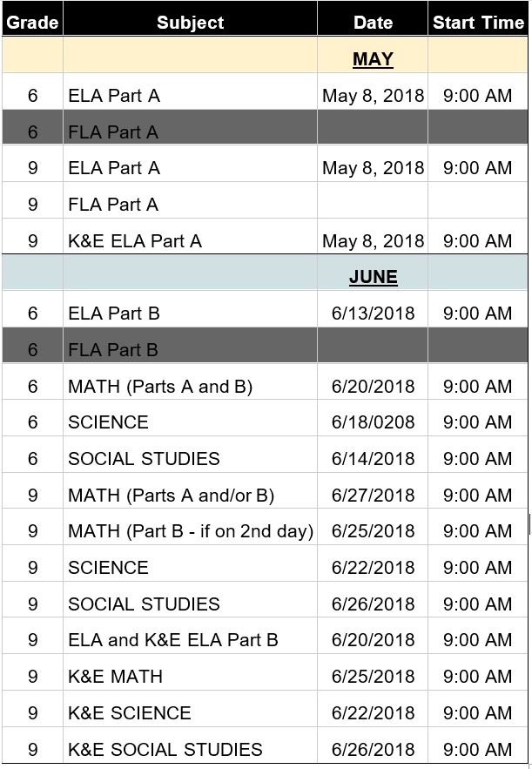Click the MAY section heading
This screenshot has width=532, height=769.
click(373, 59)
